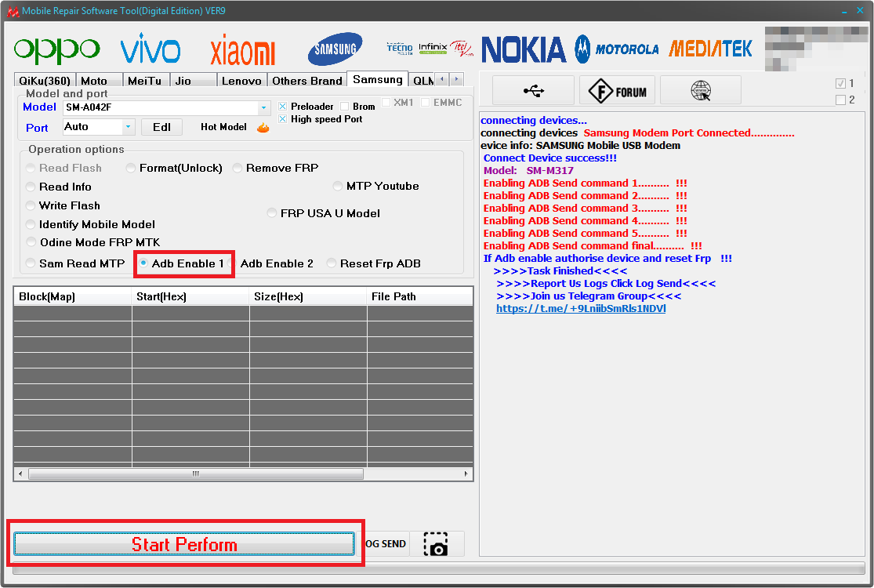The width and height of the screenshot is (874, 588).
Task: Switch to the Lenovo tab
Action: pos(241,81)
